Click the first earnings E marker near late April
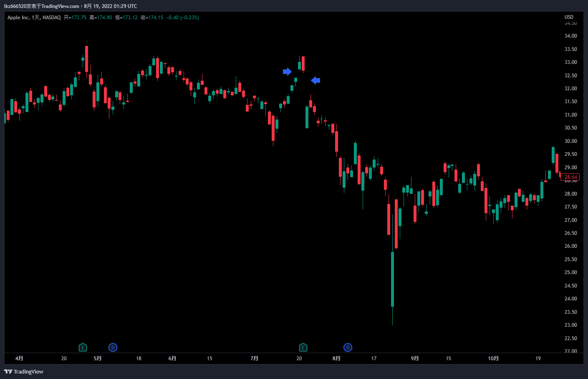The image size is (588, 379). click(x=83, y=347)
